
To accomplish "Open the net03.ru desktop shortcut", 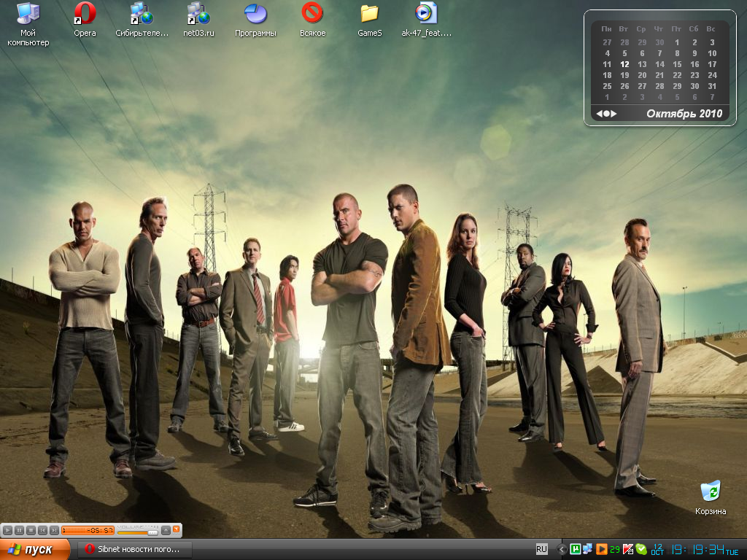I will [198, 13].
